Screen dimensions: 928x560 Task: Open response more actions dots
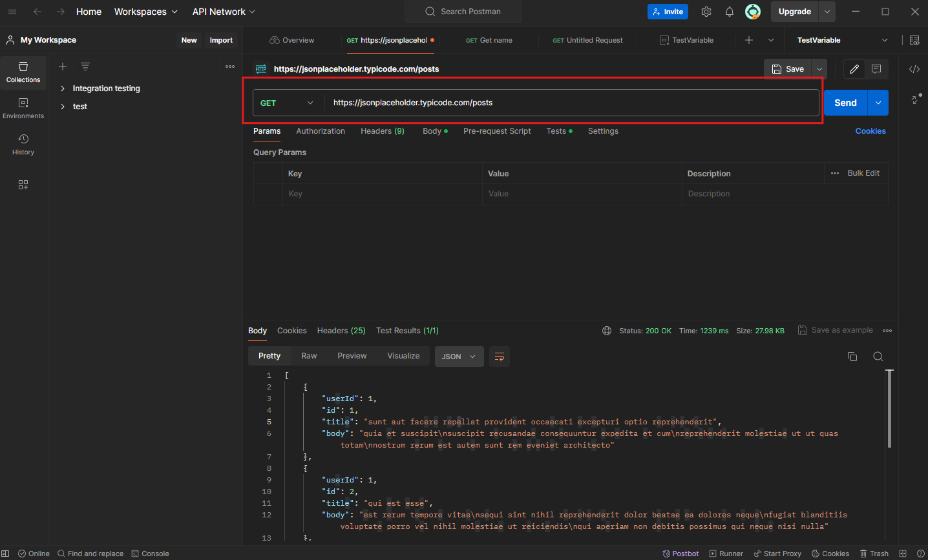pyautogui.click(x=887, y=331)
